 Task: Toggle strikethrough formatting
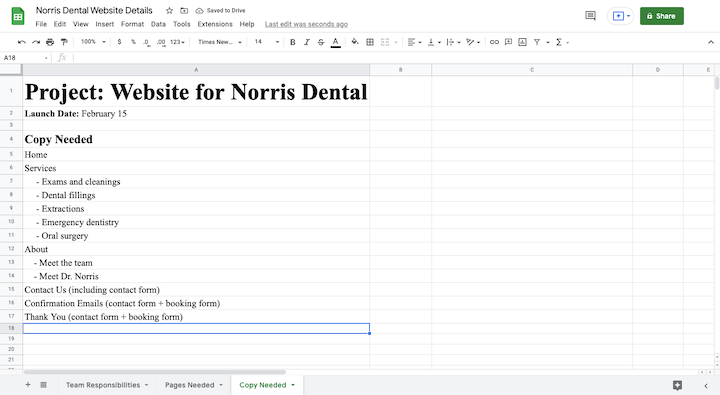[321, 42]
